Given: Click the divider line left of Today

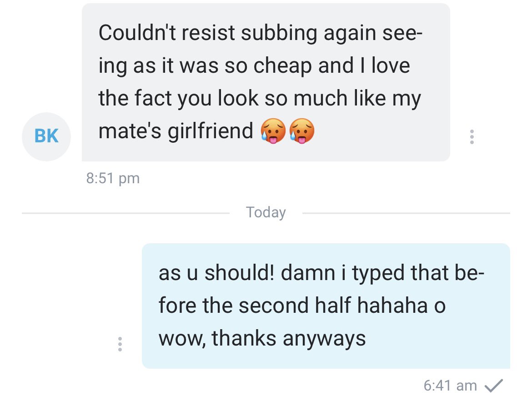Looking at the screenshot, I should (x=125, y=213).
